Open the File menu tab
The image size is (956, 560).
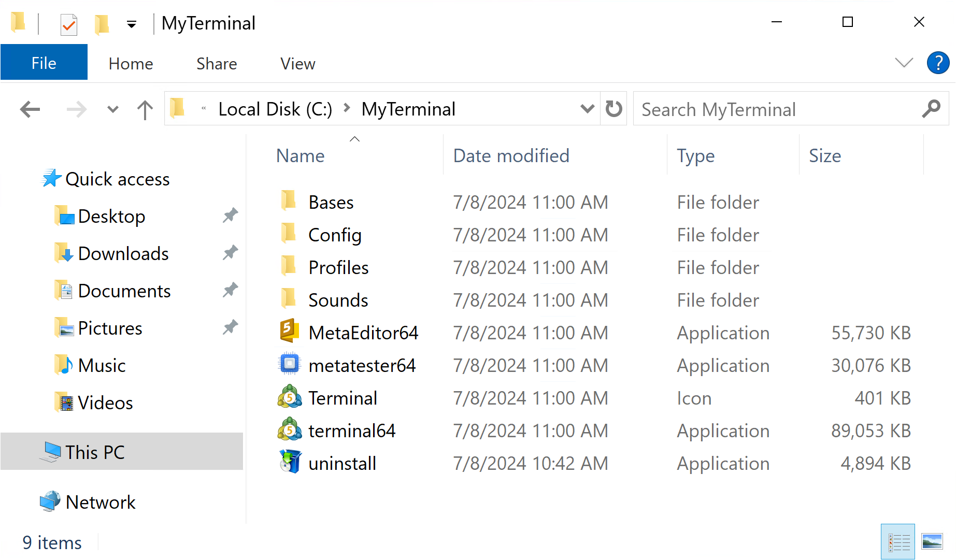pos(44,63)
